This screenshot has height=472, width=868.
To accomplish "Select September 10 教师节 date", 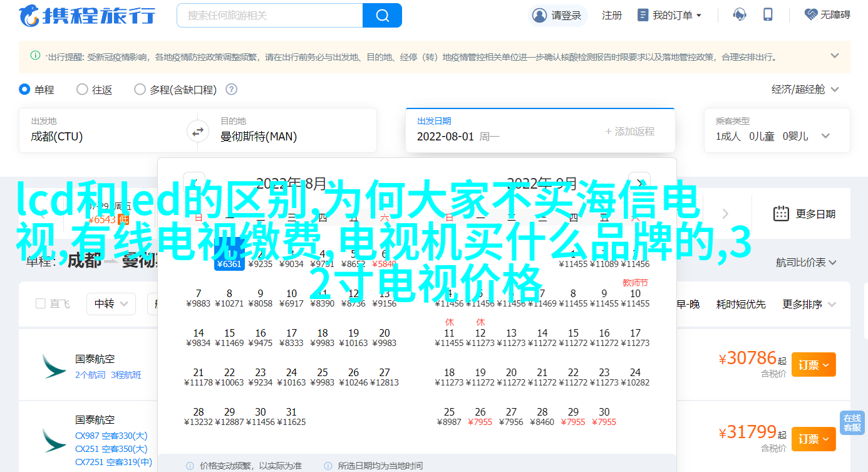I will (x=635, y=293).
